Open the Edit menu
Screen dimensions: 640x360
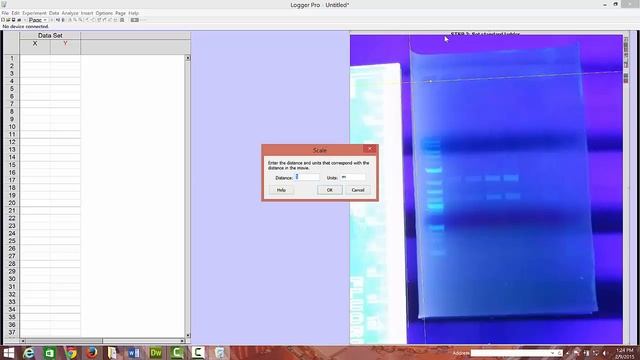[x=16, y=13]
